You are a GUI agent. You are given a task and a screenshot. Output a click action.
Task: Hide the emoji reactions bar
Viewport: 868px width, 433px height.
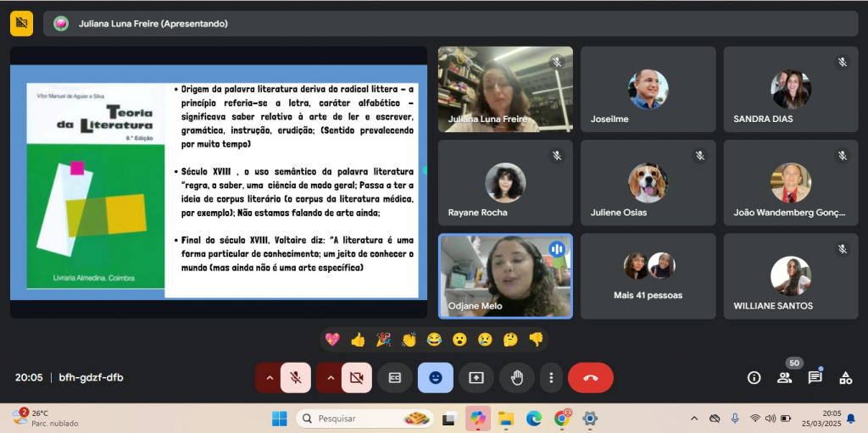[435, 378]
